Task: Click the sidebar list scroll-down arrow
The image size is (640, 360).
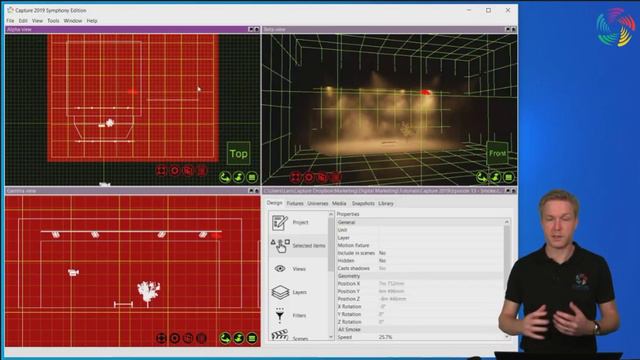Action: tap(331, 337)
